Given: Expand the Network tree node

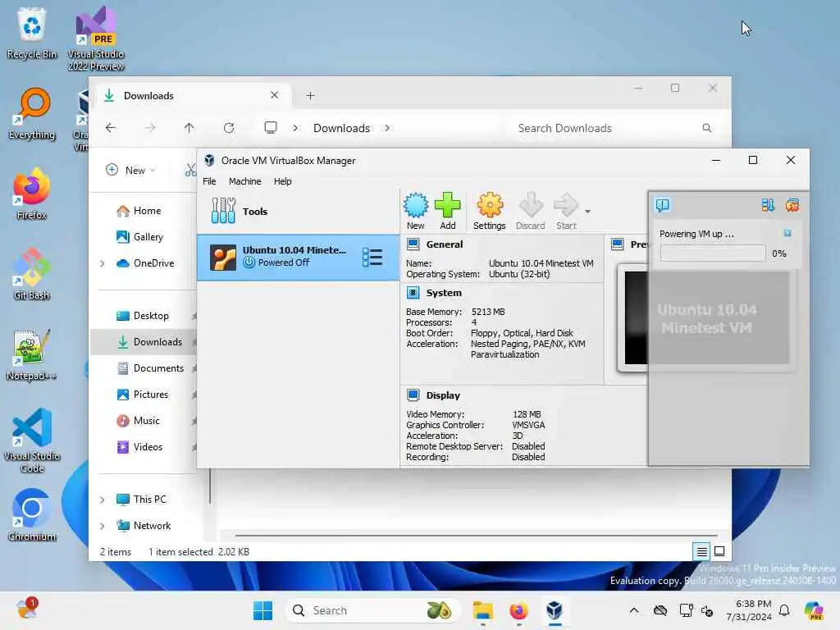Looking at the screenshot, I should 103,526.
